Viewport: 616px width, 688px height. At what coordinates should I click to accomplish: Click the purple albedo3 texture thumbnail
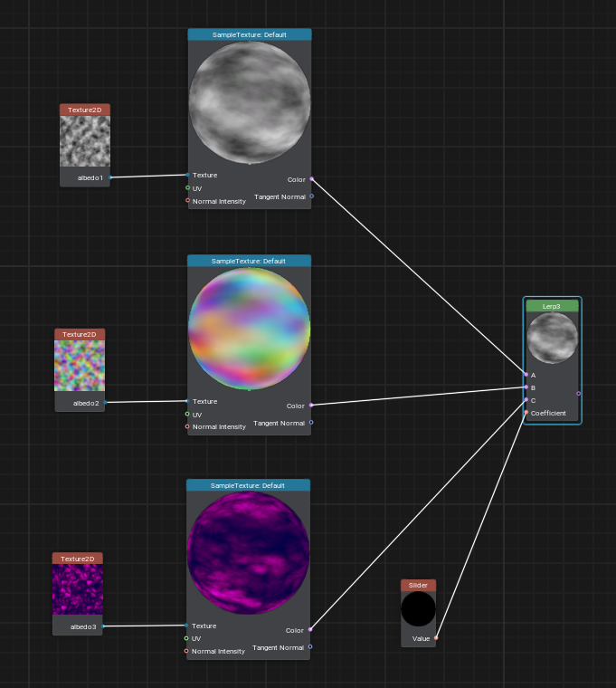[x=78, y=589]
